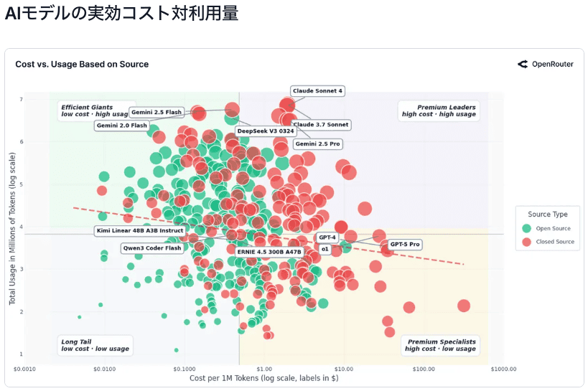Click the red Closed Source legend swatch
The image size is (588, 391).
click(526, 242)
